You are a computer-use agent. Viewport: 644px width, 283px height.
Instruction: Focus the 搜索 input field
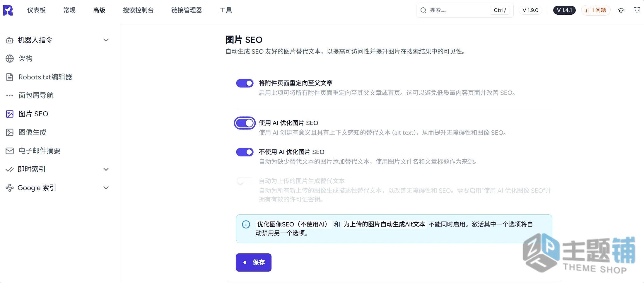(x=465, y=10)
